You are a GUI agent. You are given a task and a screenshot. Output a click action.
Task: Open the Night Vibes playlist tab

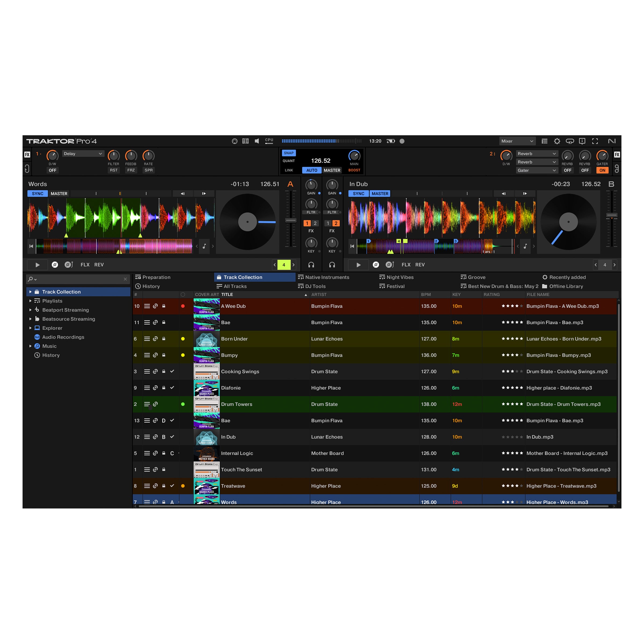[400, 277]
